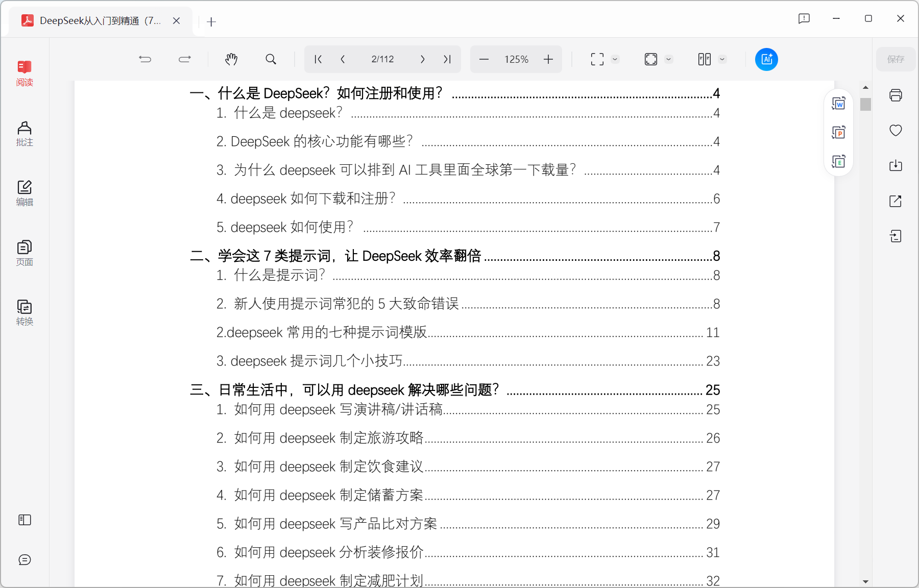Open TOC entry 1. 什么是提示词？
The width and height of the screenshot is (919, 588).
[468, 275]
